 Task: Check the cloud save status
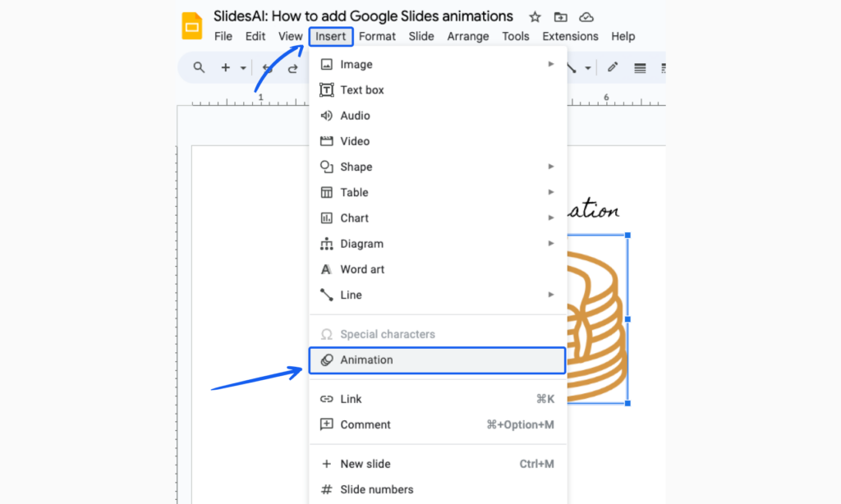click(x=586, y=16)
